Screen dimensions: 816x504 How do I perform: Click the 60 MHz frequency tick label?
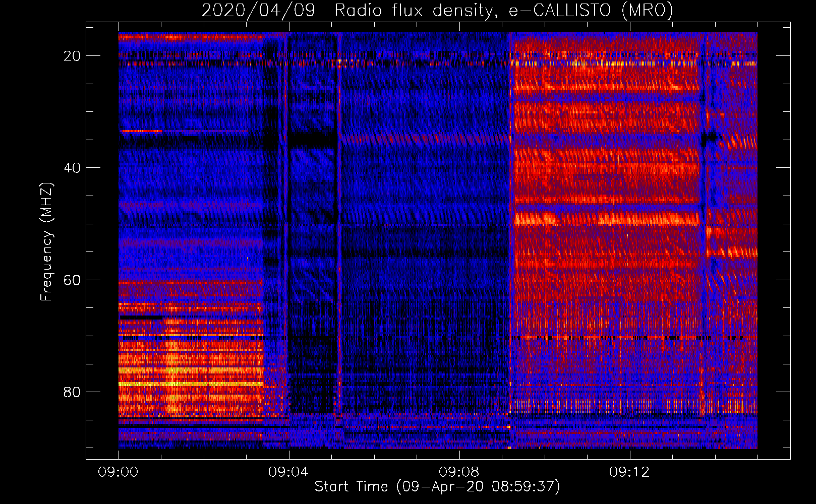[72, 280]
